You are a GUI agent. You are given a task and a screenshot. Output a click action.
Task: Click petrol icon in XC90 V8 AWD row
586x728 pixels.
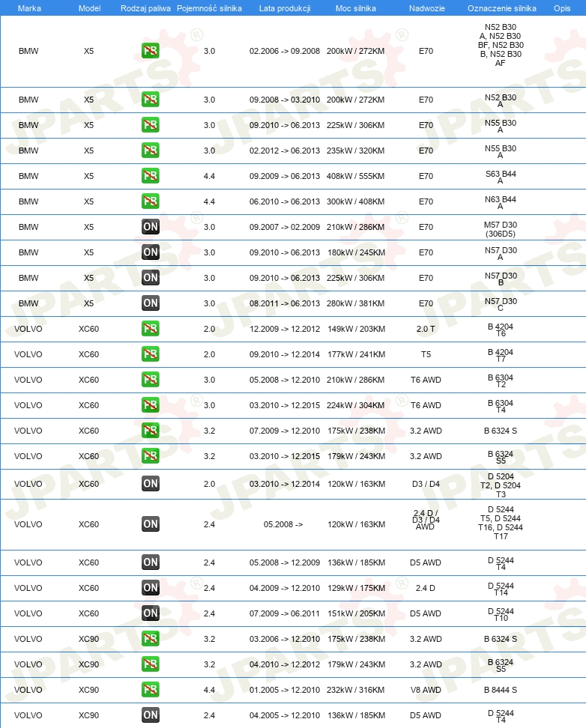coord(150,690)
